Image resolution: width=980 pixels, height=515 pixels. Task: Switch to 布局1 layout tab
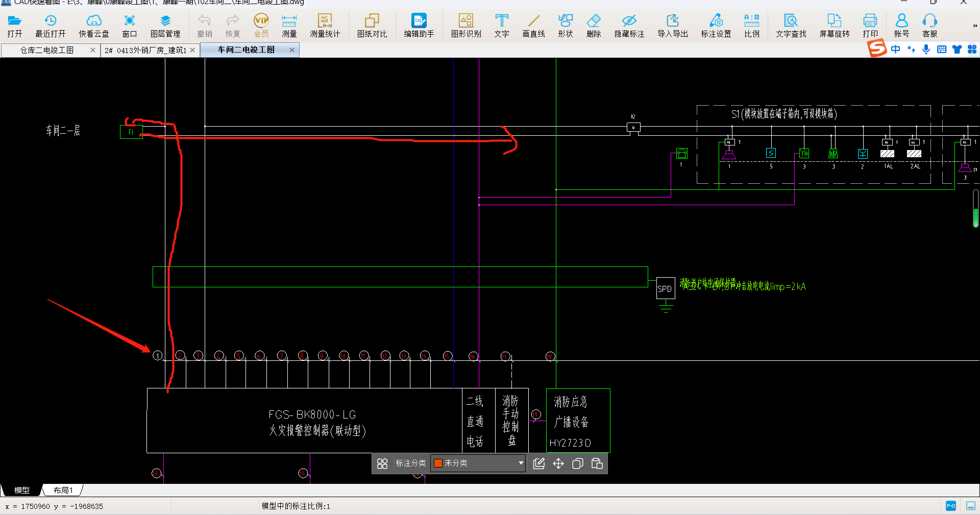[x=63, y=490]
